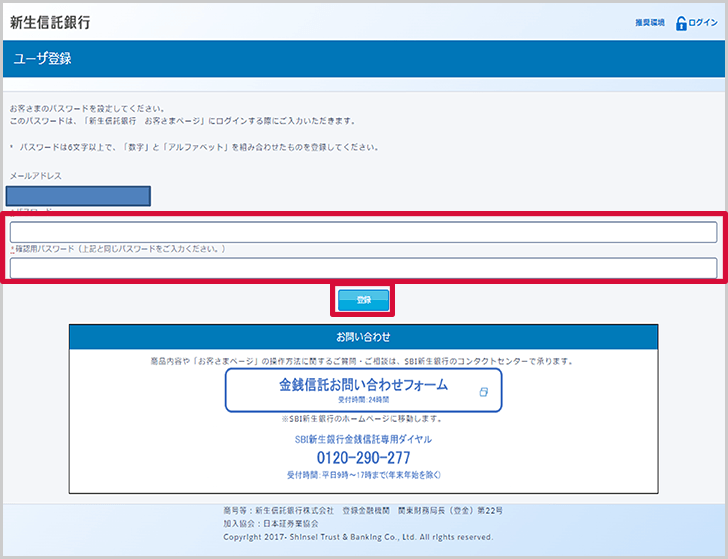
Task: Focus the 確認用パスワード input field
Action: pyautogui.click(x=363, y=267)
